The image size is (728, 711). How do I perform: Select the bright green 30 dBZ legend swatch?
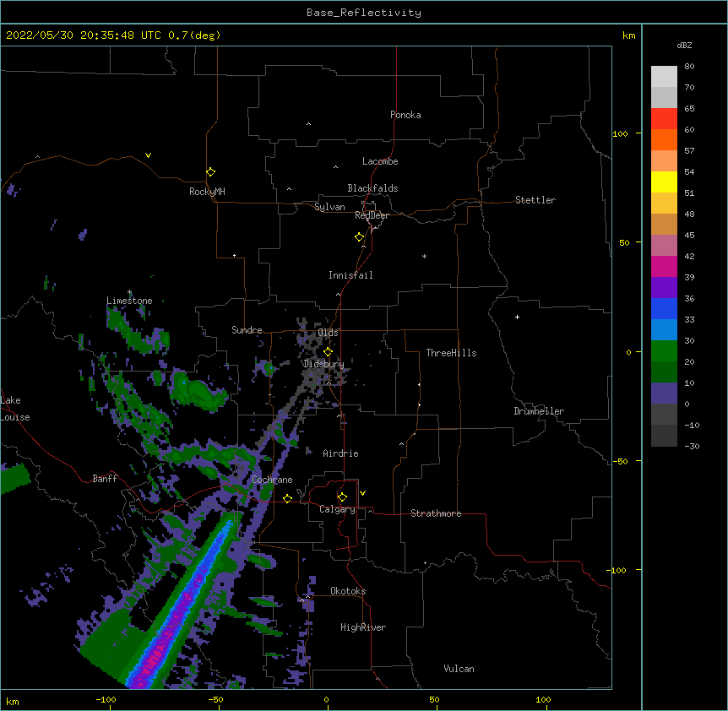pyautogui.click(x=664, y=351)
